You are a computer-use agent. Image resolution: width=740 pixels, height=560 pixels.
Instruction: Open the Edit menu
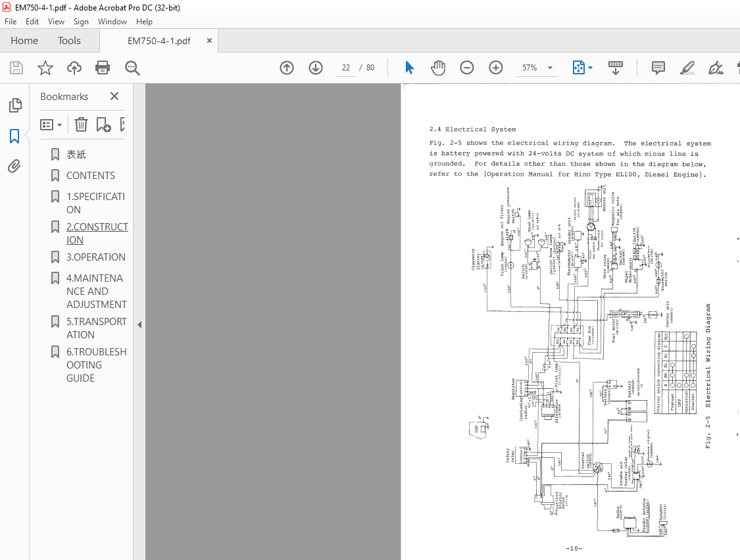[x=32, y=22]
